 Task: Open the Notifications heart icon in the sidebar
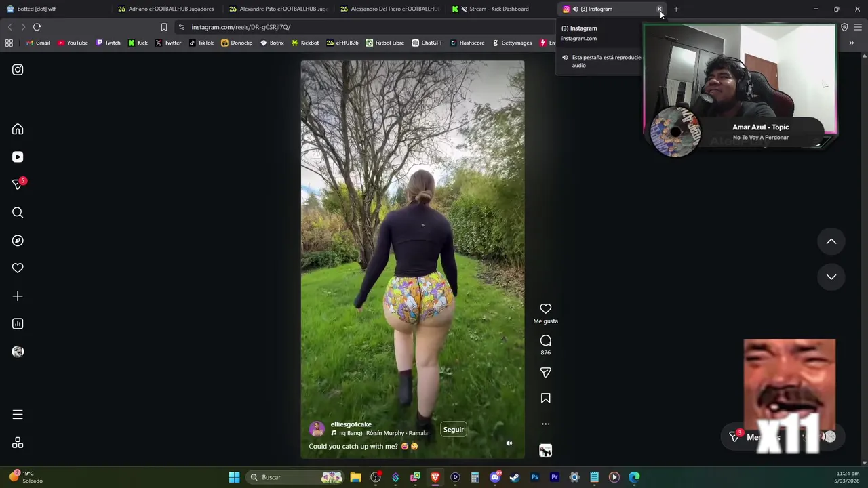(x=18, y=268)
